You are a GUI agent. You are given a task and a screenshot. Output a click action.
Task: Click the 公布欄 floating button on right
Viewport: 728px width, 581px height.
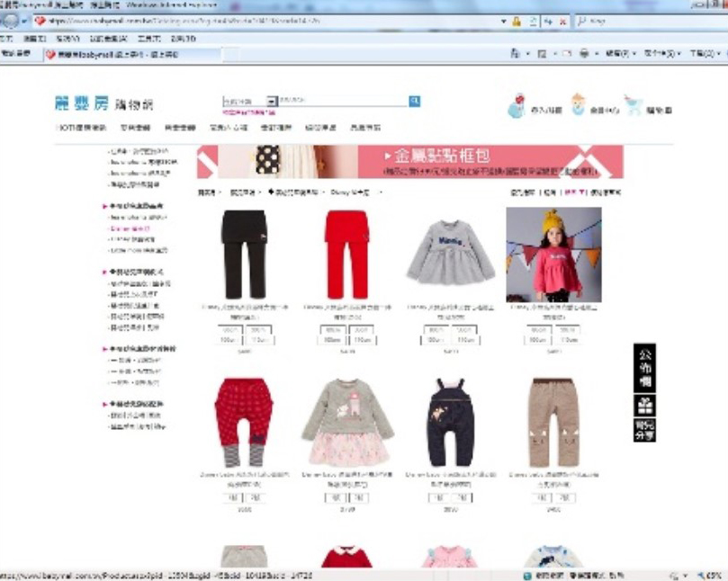[644, 367]
